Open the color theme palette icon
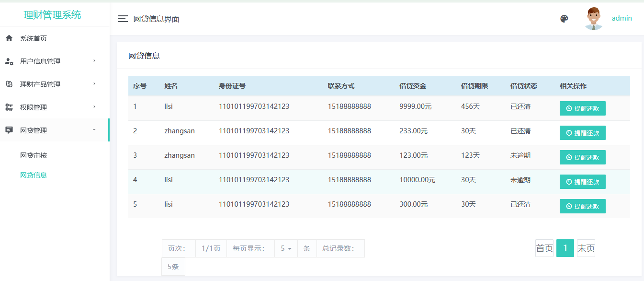Viewport: 644px width, 281px height. point(564,19)
